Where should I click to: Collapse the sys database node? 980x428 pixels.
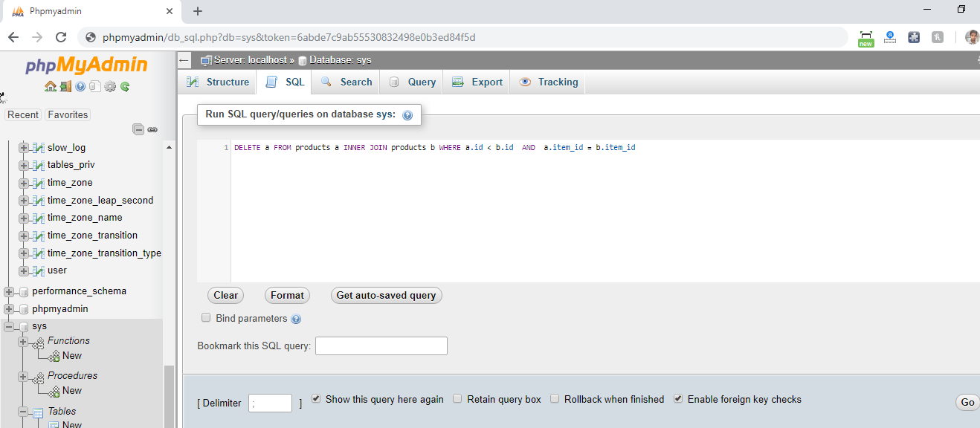coord(9,326)
